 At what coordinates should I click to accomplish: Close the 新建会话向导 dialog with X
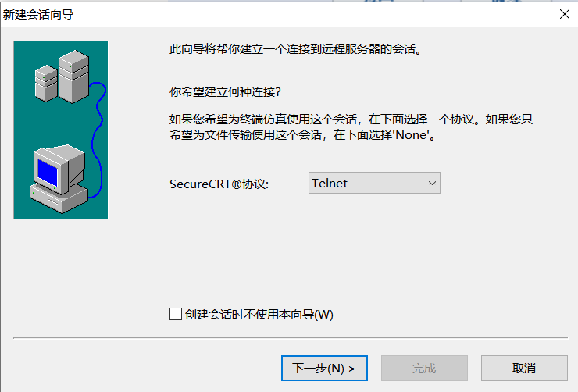565,14
